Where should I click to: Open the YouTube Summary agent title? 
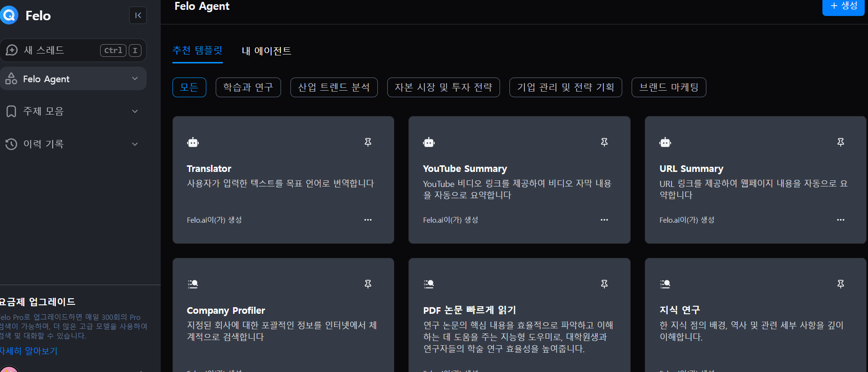click(465, 169)
